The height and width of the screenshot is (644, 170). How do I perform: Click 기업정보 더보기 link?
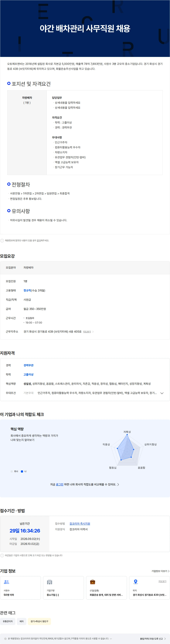tap(160, 571)
